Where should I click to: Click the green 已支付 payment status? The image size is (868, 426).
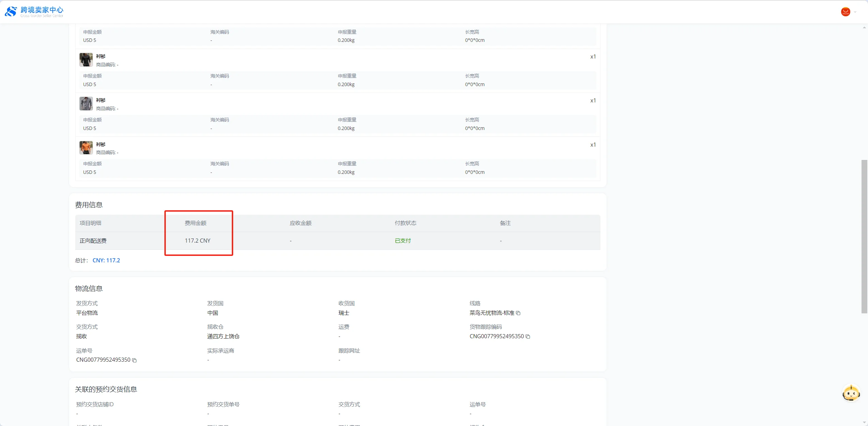click(x=403, y=241)
